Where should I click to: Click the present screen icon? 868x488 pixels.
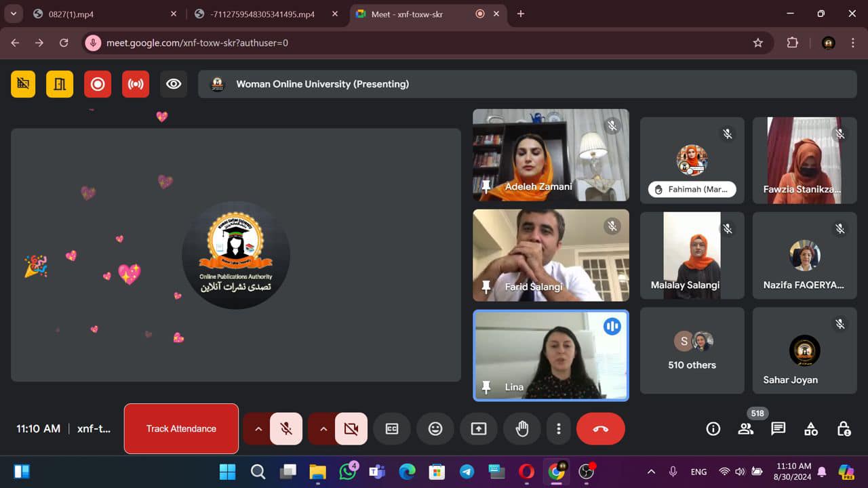(x=479, y=428)
